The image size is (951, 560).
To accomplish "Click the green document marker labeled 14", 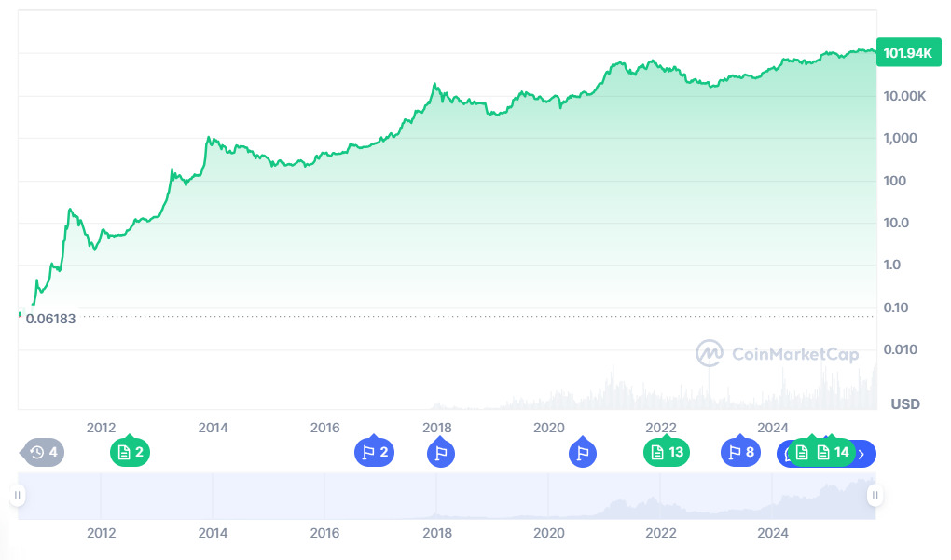I will coord(833,453).
